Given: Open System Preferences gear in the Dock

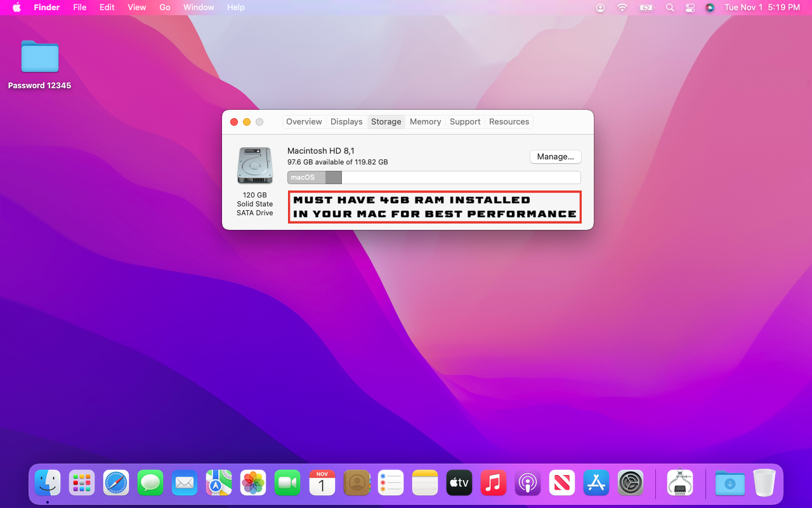Looking at the screenshot, I should [630, 483].
